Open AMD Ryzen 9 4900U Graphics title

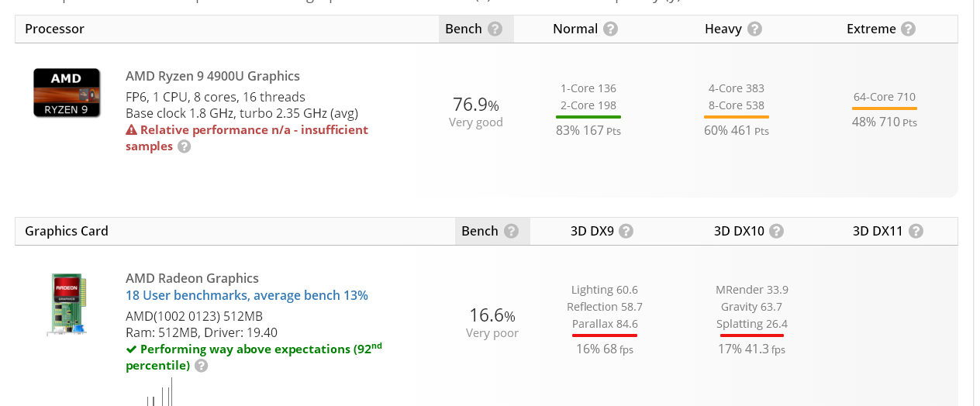212,76
